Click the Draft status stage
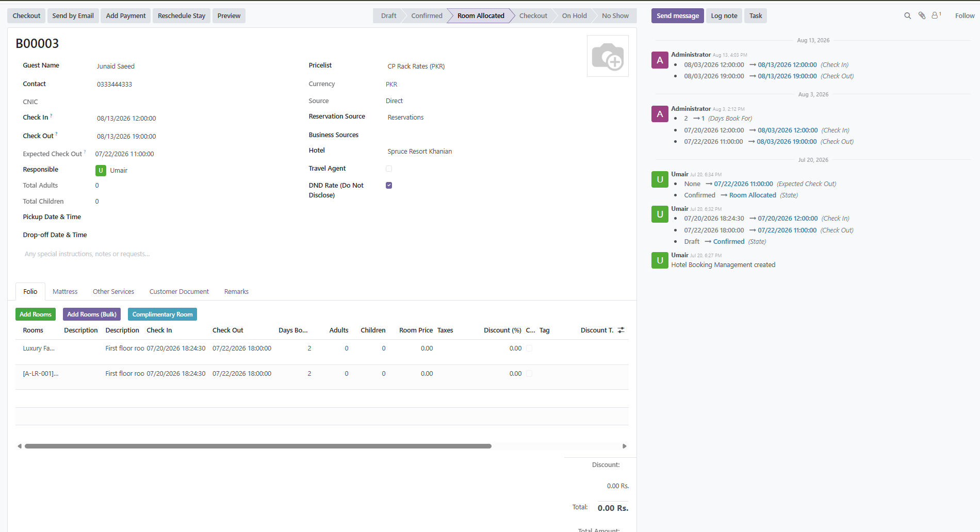The height and width of the screenshot is (532, 980). coord(388,16)
